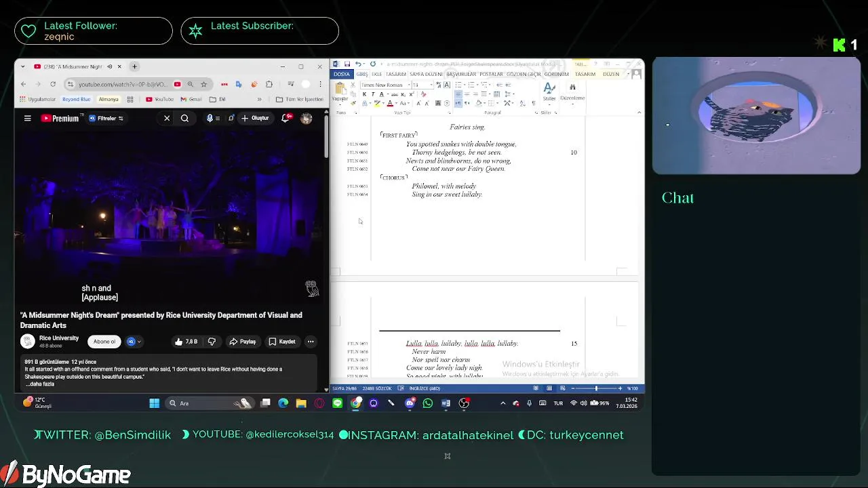Screen dimensions: 868x488
Task: Clear the YouTube search with X
Action: tap(167, 118)
